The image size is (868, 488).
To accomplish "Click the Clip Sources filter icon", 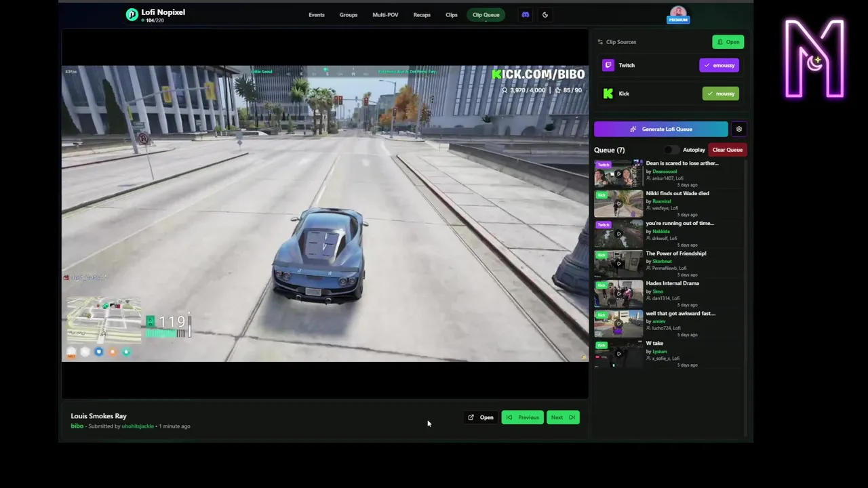I will [x=600, y=42].
